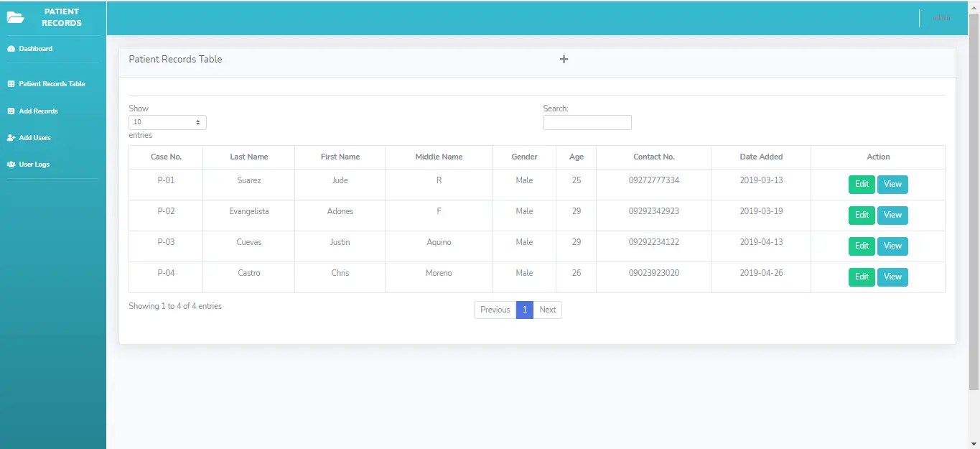Click the Add Users person icon

[x=9, y=137]
